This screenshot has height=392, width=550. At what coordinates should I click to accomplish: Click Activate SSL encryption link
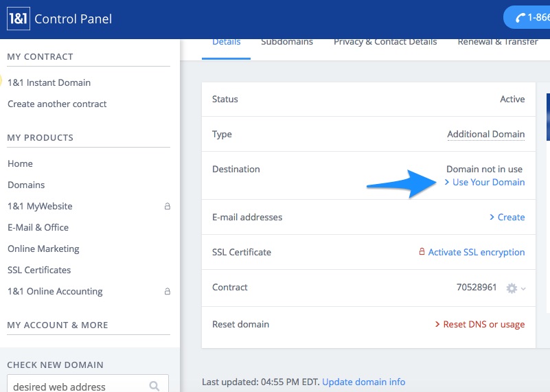(477, 253)
